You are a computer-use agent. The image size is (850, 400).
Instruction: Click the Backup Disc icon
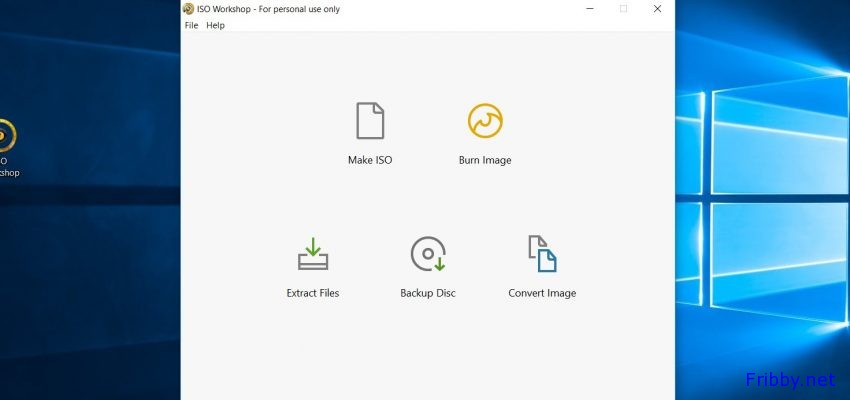coord(428,254)
